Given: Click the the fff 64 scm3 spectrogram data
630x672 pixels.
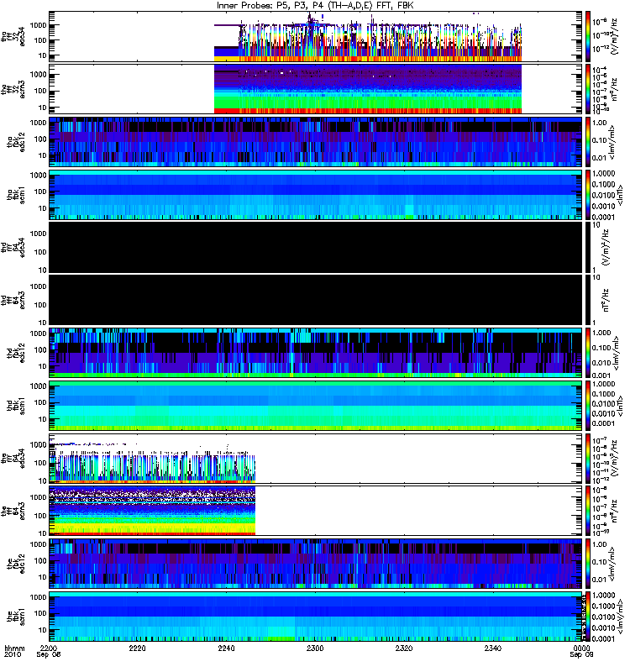Looking at the screenshot, I should coord(153,511).
